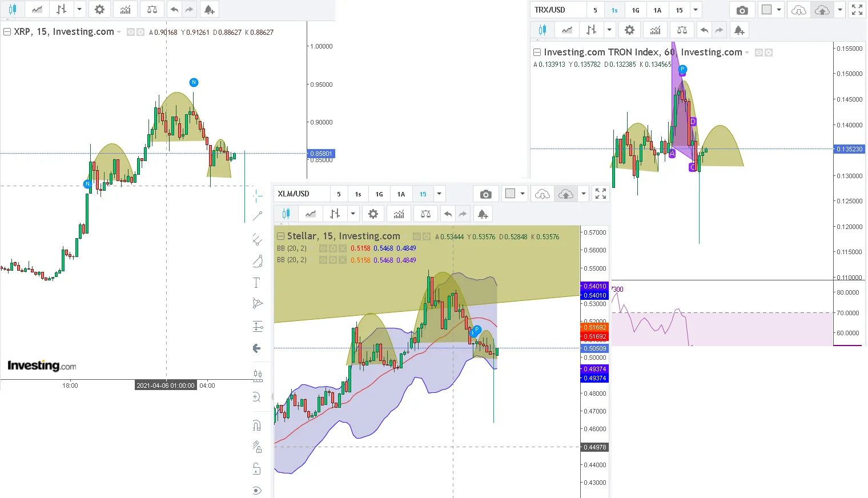The height and width of the screenshot is (498, 868).
Task: Select the 15 interval in TRX/USD chart
Action: tap(679, 10)
